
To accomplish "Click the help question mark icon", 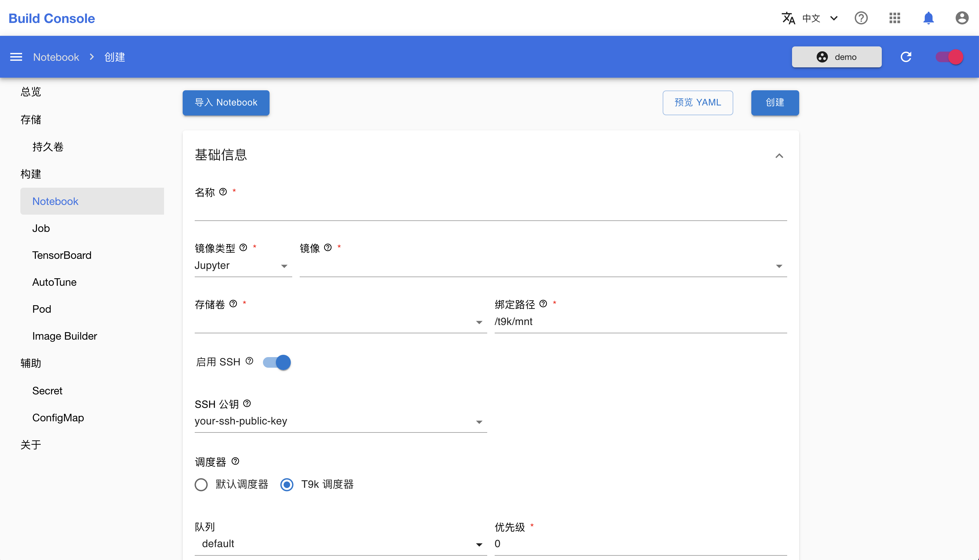I will click(x=861, y=18).
